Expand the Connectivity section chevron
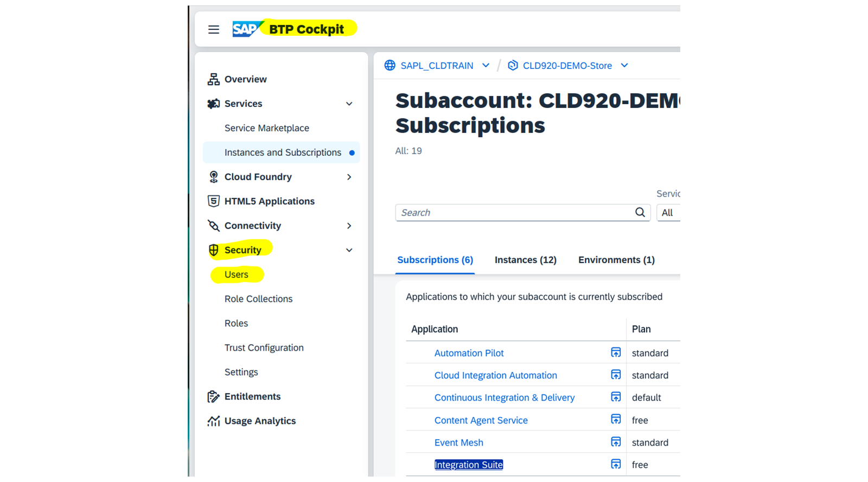The image size is (868, 482). coord(349,226)
